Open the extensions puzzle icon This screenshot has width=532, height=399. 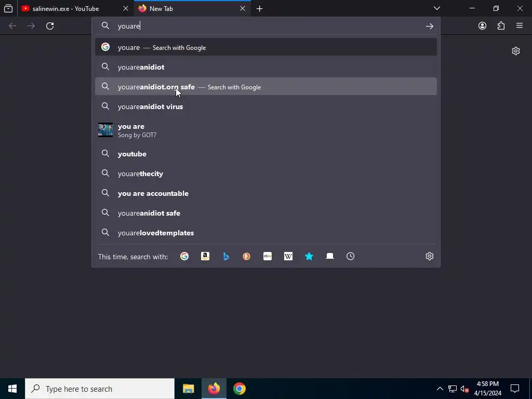point(501,26)
